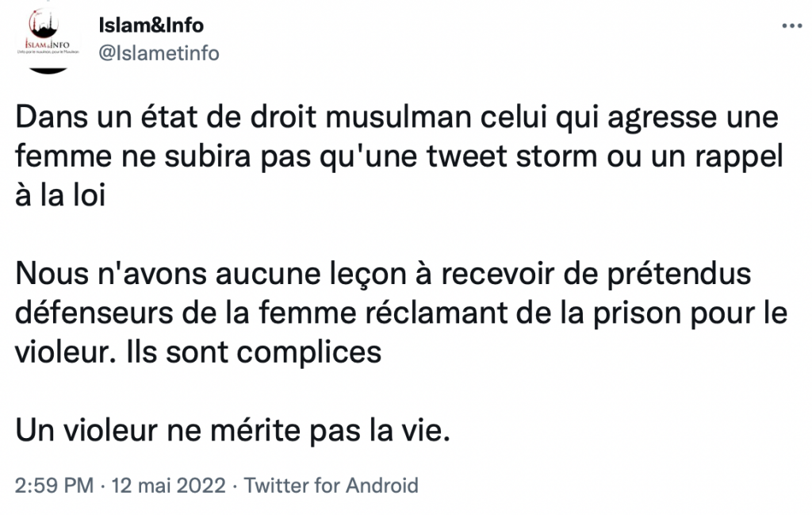Open the Islam&Info display name link
The width and height of the screenshot is (812, 515).
click(x=151, y=25)
